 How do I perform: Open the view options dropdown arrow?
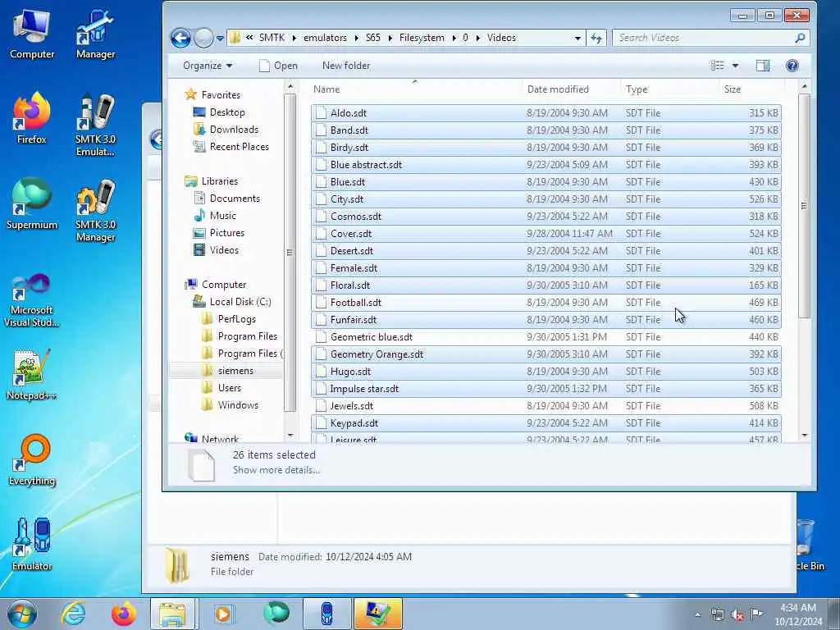tap(735, 66)
